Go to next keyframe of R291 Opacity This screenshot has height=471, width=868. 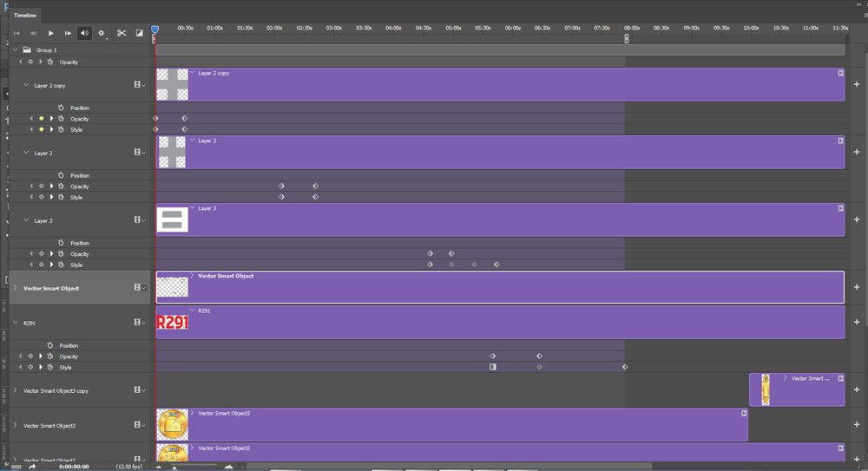coord(41,356)
